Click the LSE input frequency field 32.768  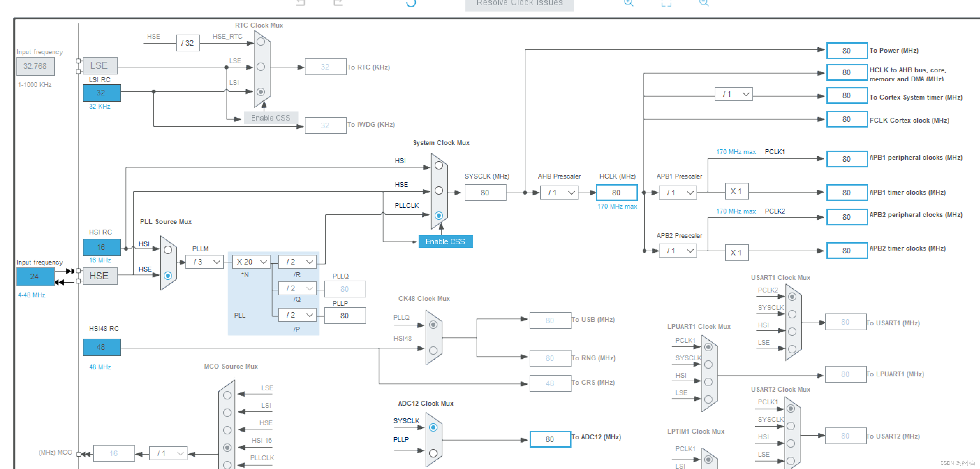point(35,66)
